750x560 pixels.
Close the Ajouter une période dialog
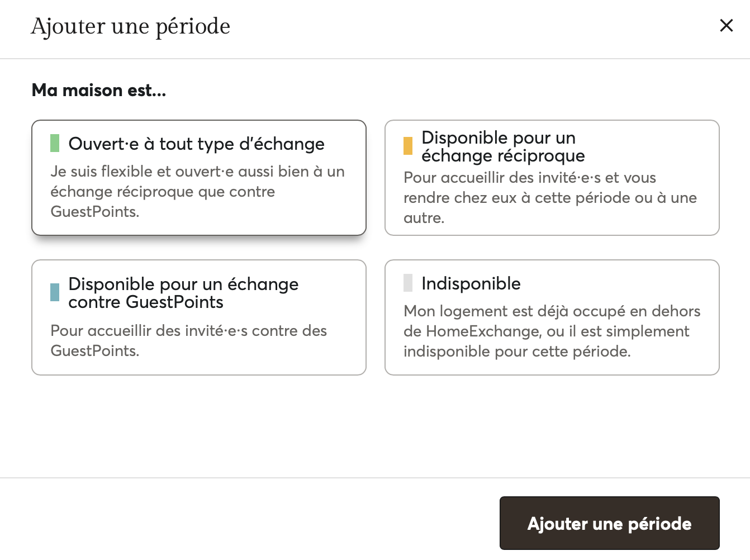click(x=726, y=26)
